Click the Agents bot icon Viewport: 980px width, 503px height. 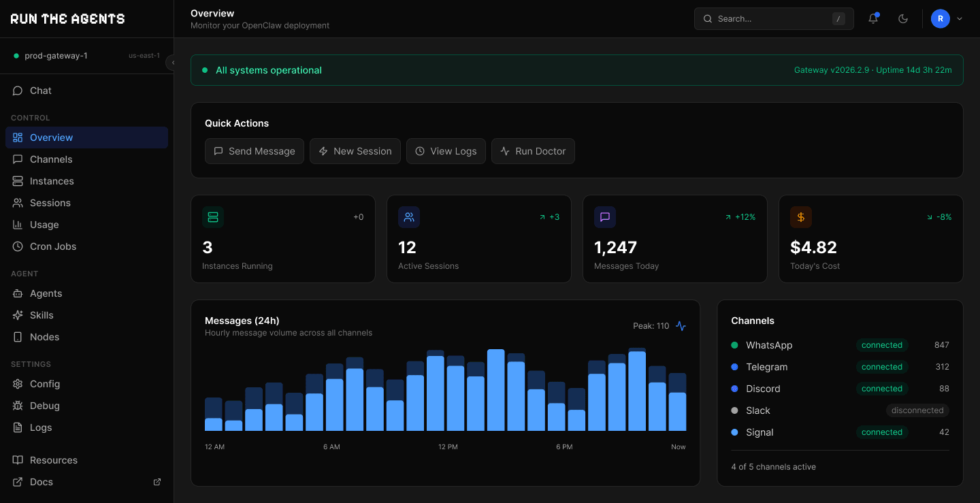(19, 293)
